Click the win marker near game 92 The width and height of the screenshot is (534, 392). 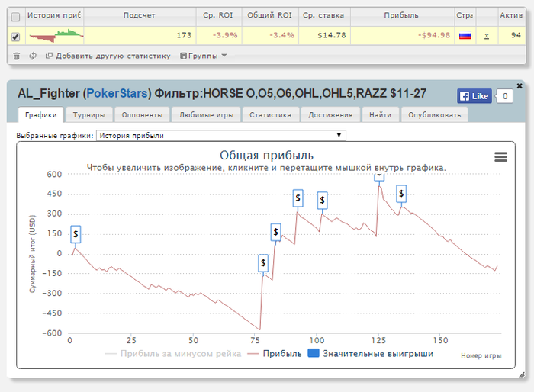coord(298,198)
